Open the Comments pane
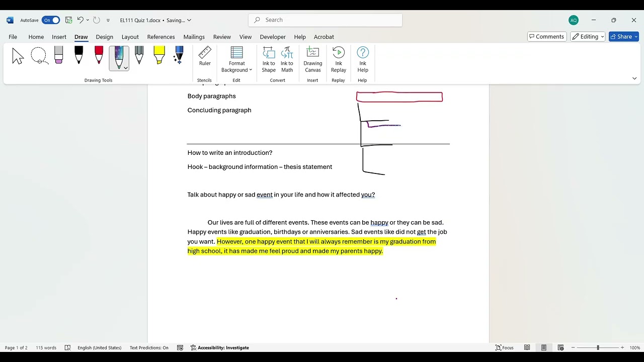This screenshot has height=362, width=644. [547, 37]
